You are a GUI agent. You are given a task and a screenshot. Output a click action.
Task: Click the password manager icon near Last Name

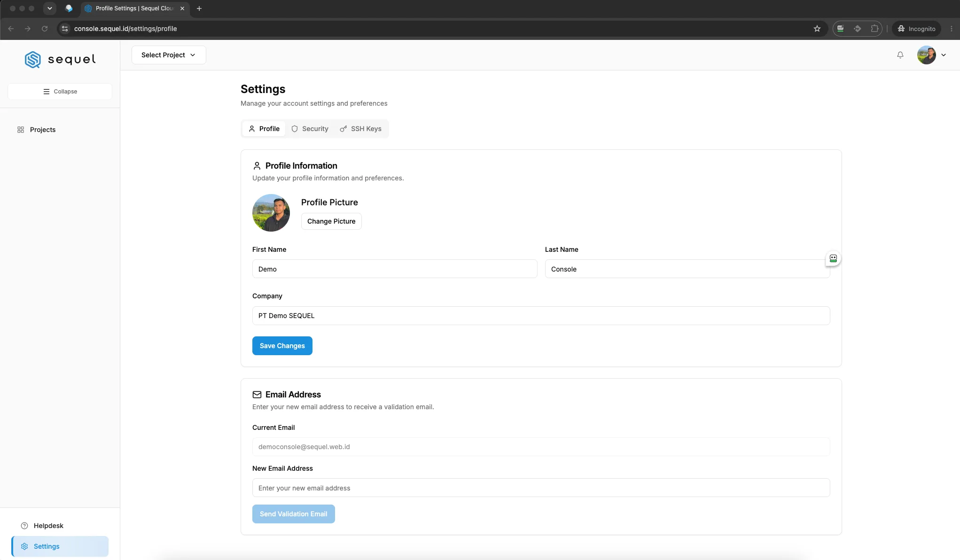point(833,258)
